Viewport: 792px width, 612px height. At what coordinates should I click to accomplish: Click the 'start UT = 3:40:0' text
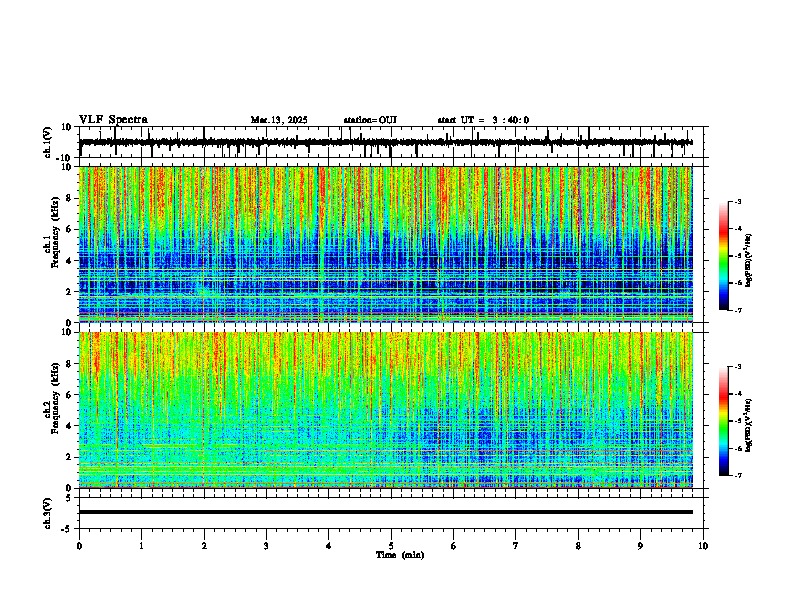[x=483, y=120]
